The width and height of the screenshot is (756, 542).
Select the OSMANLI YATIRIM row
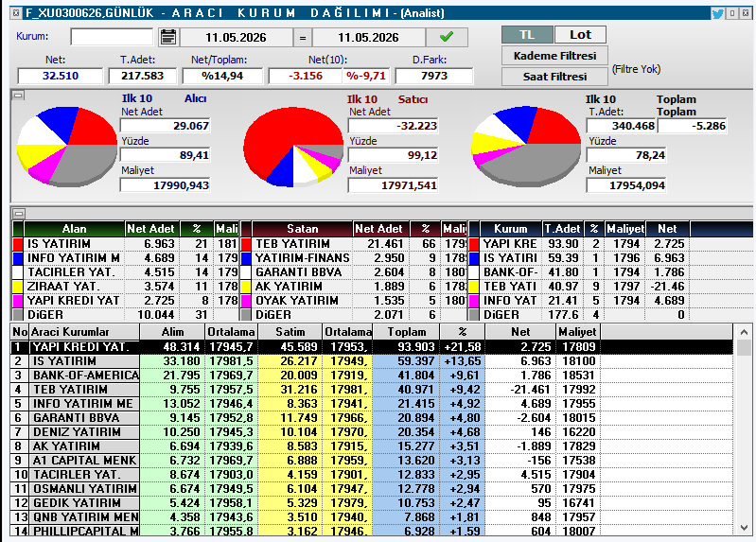coord(371,488)
